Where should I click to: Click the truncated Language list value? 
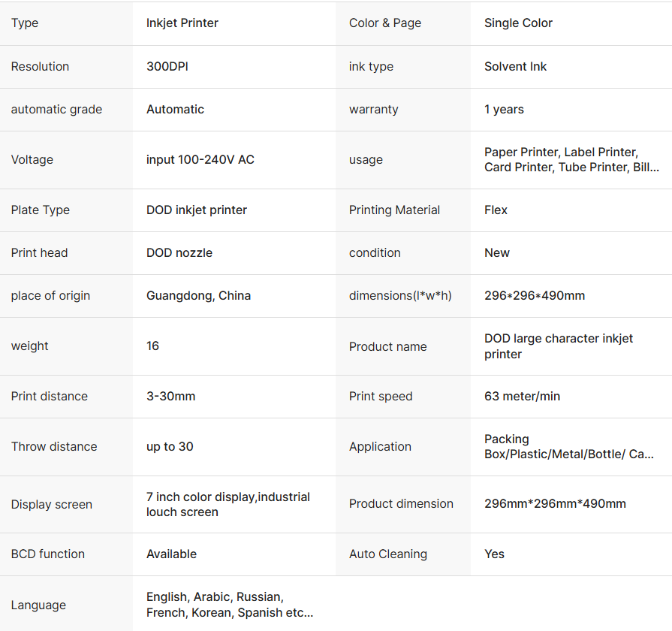229,605
